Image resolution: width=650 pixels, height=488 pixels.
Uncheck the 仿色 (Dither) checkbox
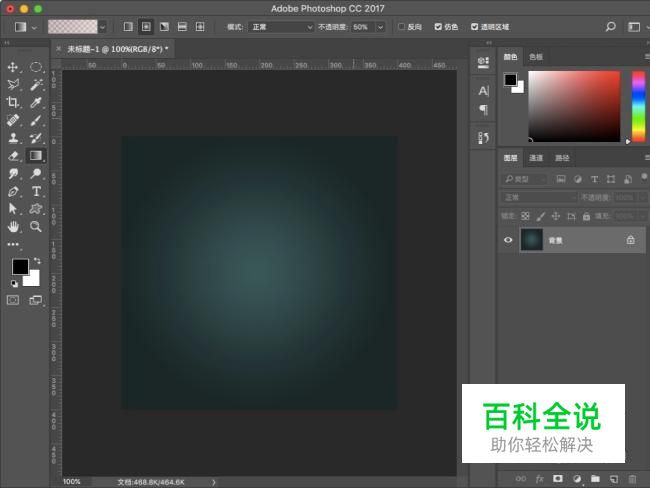[438, 27]
